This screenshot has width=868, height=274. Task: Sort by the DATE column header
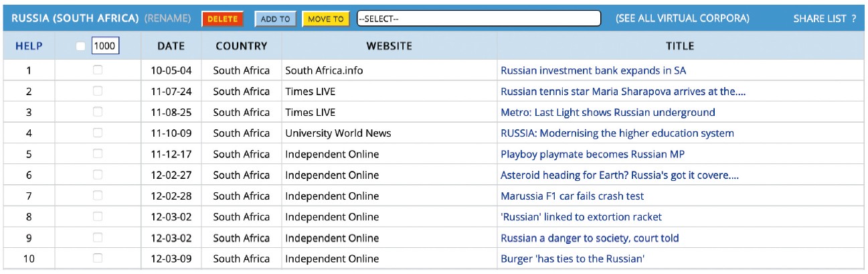point(171,46)
